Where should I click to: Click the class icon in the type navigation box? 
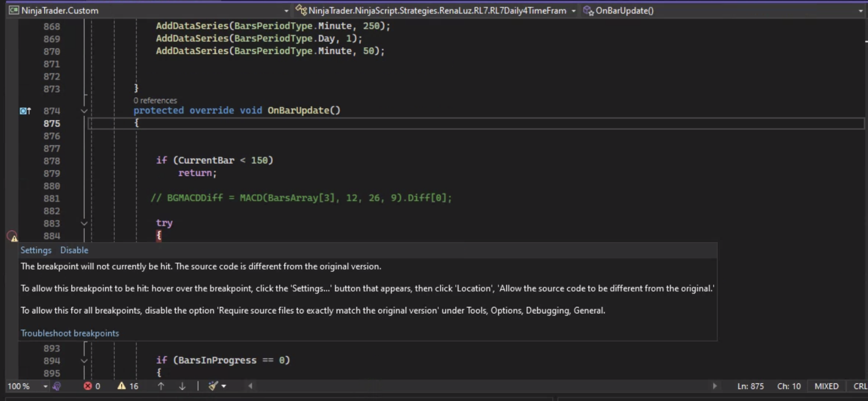301,10
